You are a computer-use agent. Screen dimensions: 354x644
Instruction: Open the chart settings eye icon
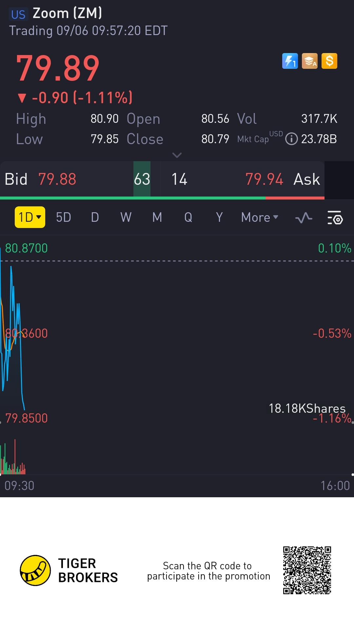335,218
